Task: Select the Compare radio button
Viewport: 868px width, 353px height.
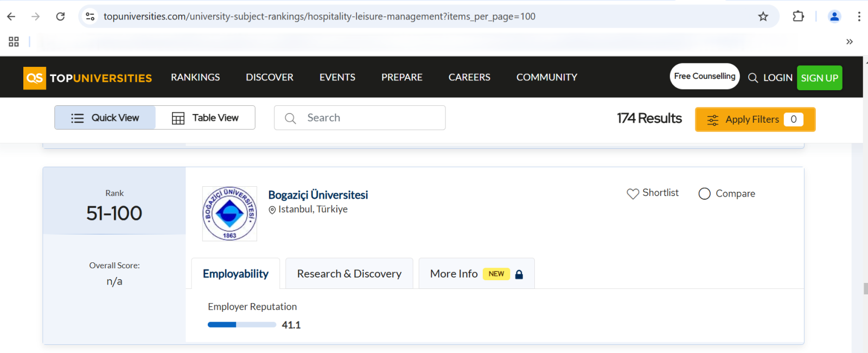Action: click(x=704, y=193)
